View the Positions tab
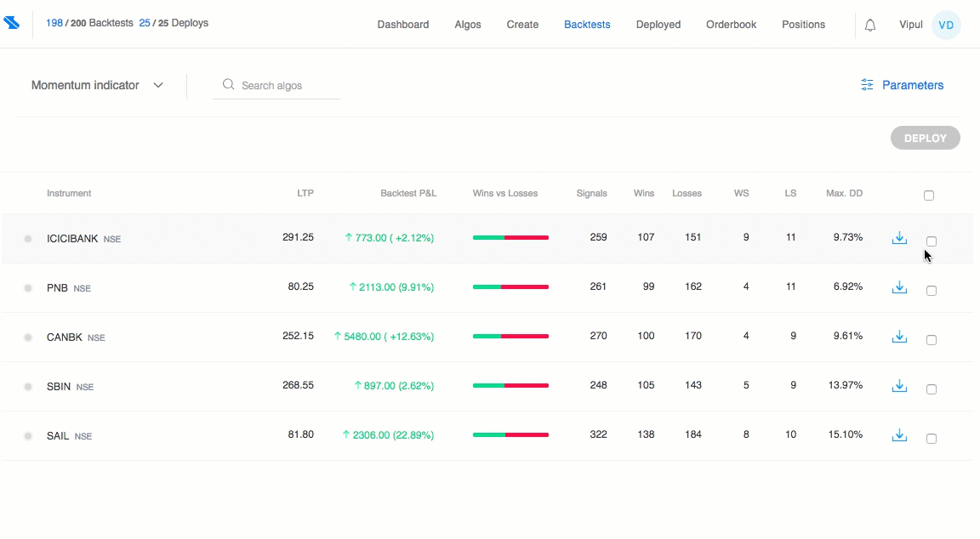The height and width of the screenshot is (539, 980). (x=803, y=25)
